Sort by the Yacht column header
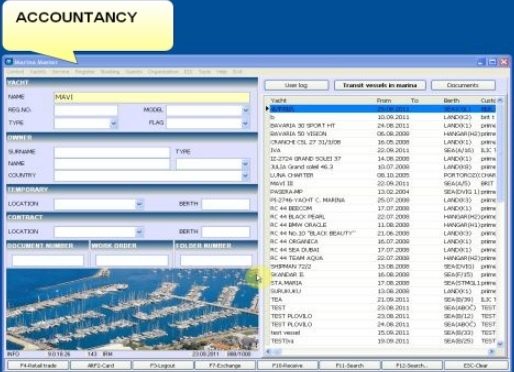Image resolution: width=514 pixels, height=372 pixels. tap(279, 100)
